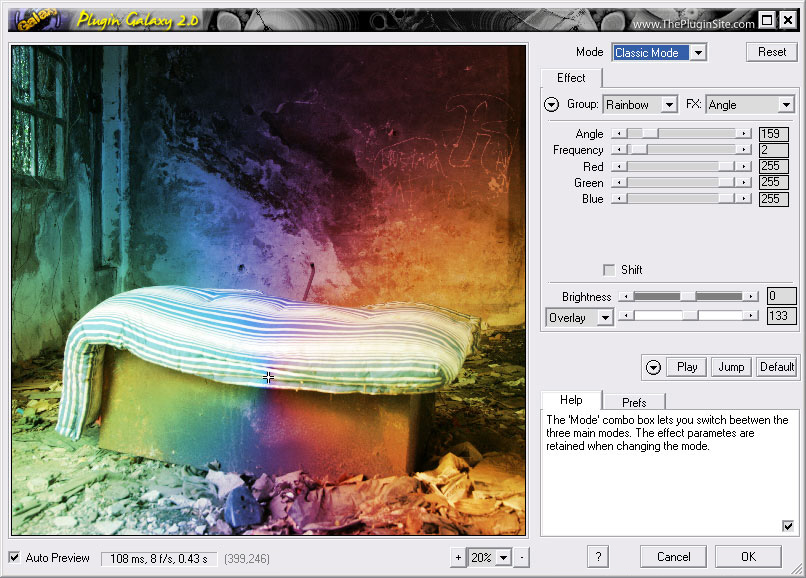
Task: Click the Red value field showing 255
Action: click(773, 167)
